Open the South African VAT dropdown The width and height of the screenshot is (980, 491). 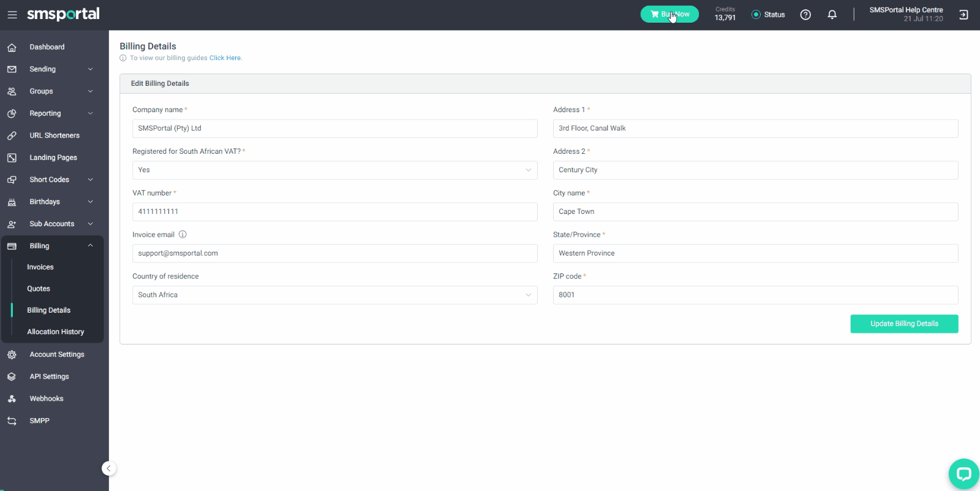(x=335, y=170)
